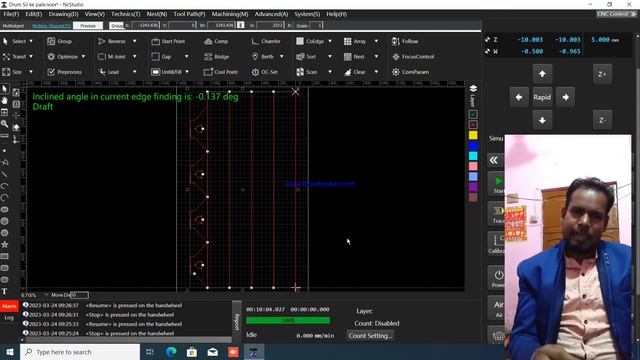Jog the machine head right
Image resolution: width=640 pixels, height=360 pixels.
pyautogui.click(x=565, y=97)
